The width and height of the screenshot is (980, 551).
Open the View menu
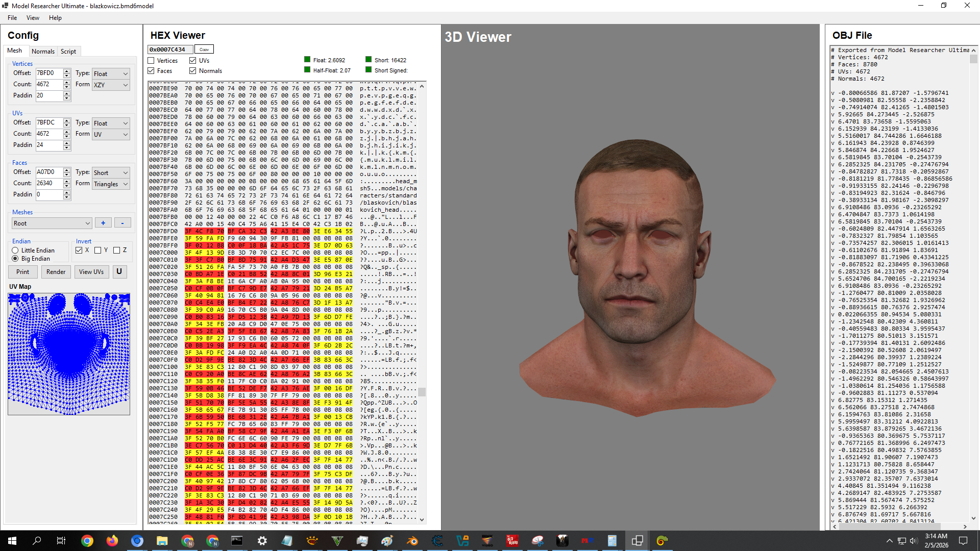[x=33, y=17]
